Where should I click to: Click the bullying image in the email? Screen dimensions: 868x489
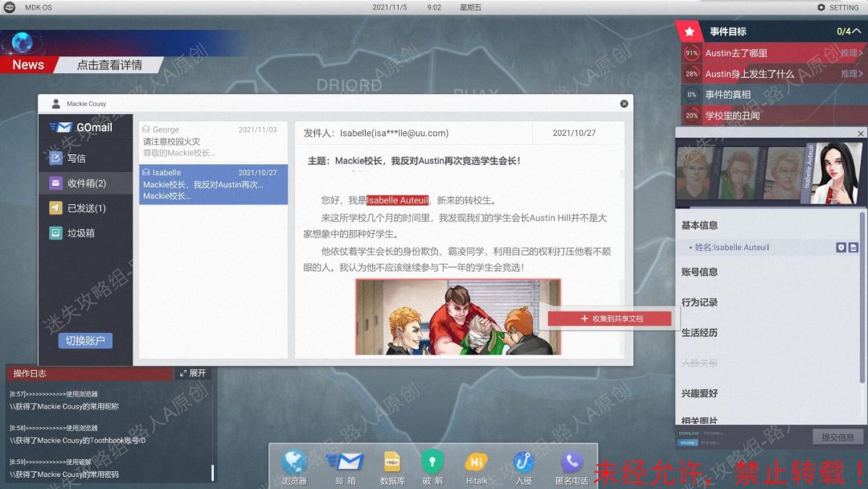458,317
